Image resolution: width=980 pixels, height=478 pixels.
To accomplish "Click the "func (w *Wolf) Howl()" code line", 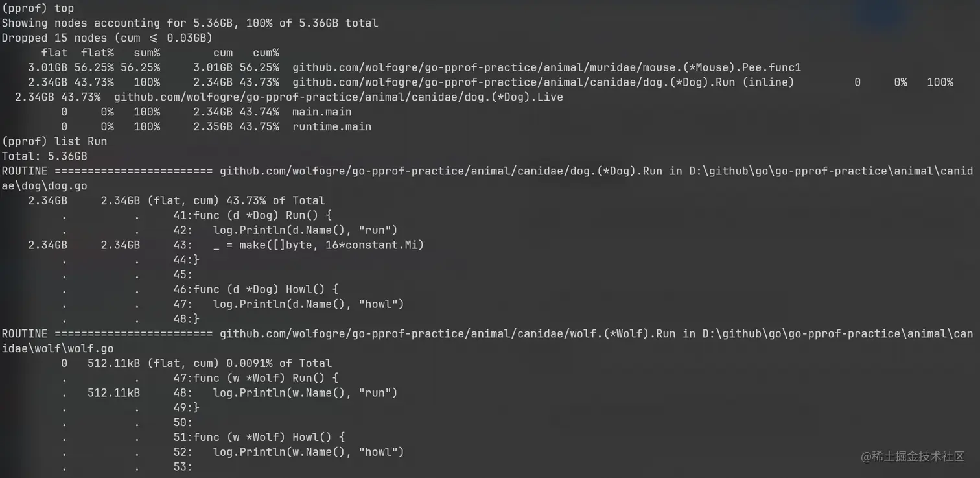I will [269, 437].
